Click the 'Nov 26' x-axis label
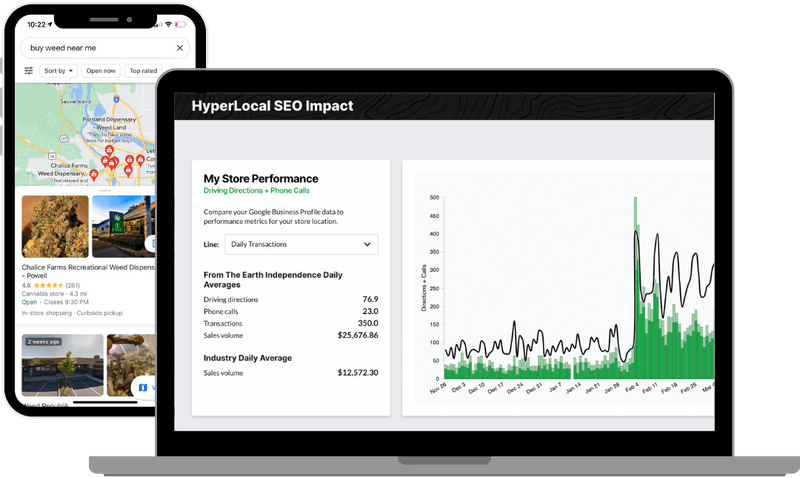Image resolution: width=800 pixels, height=478 pixels. (x=438, y=388)
